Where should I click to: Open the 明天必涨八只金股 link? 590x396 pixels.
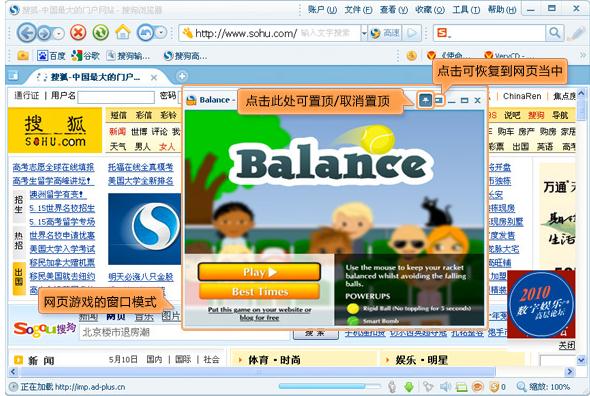141,277
